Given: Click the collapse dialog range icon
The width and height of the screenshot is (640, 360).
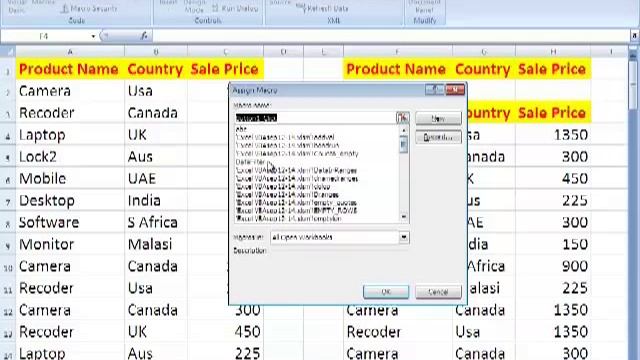Looking at the screenshot, I should [402, 118].
